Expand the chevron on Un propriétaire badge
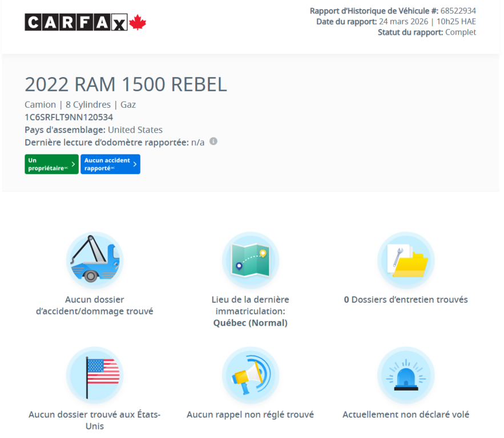504x438 pixels. 74,164
